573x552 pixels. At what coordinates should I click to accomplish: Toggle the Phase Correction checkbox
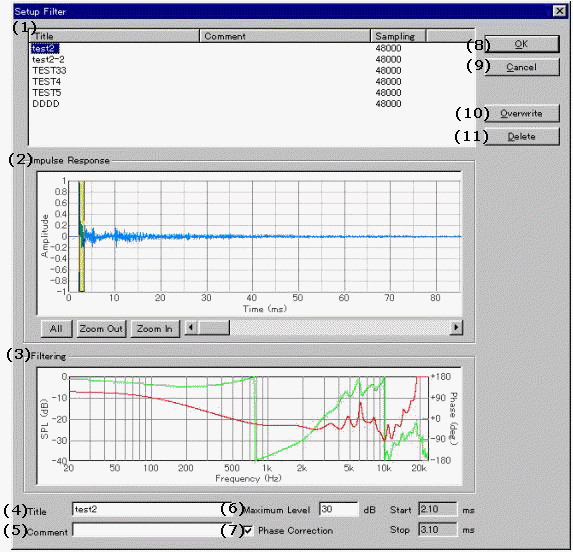[247, 530]
